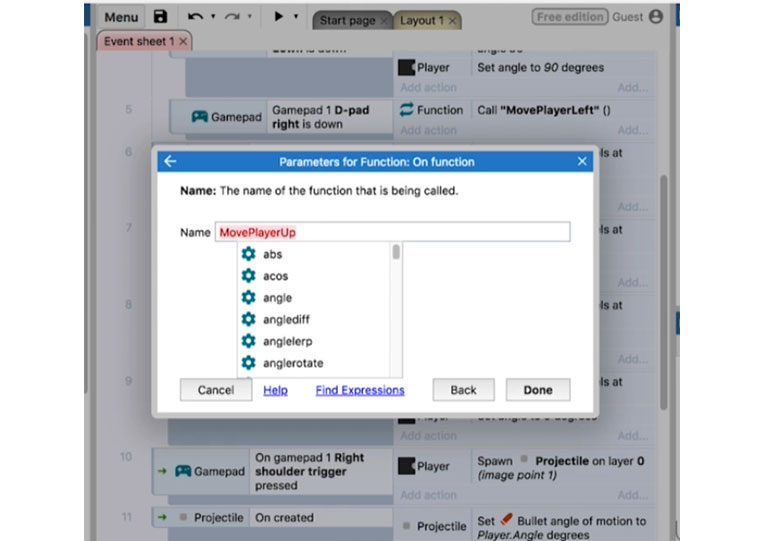Close the Layout 1 tab
Viewport: 763px width, 541px height.
tap(453, 21)
